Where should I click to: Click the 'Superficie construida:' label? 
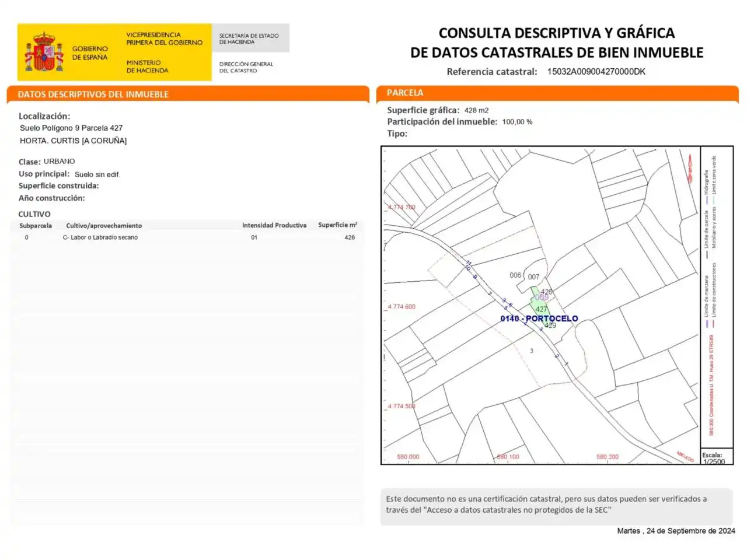[58, 186]
